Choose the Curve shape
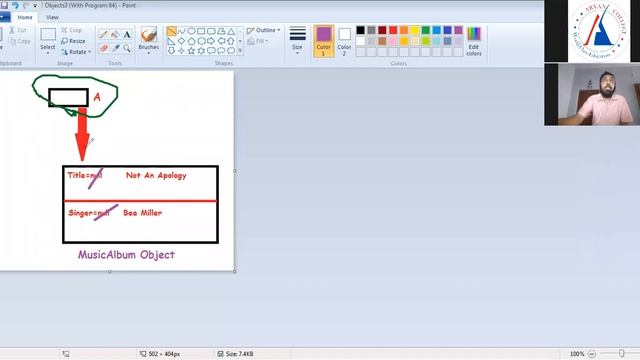Image resolution: width=640 pixels, height=360 pixels. 182,31
